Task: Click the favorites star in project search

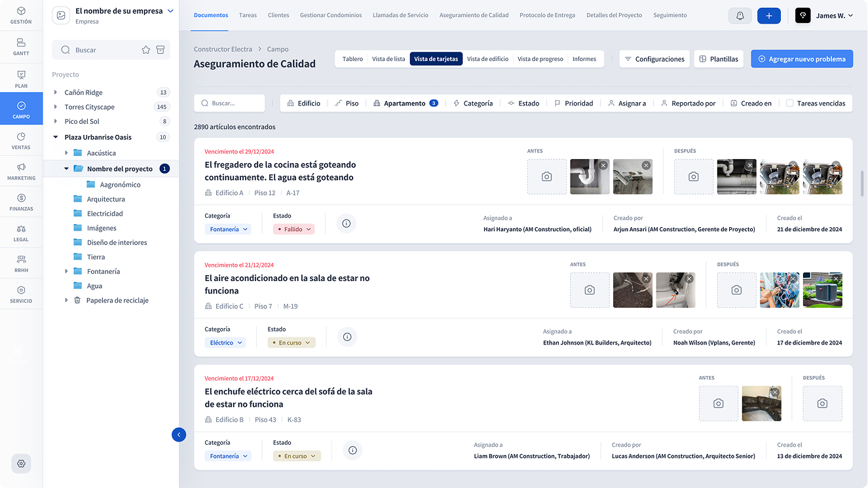Action: (x=146, y=50)
